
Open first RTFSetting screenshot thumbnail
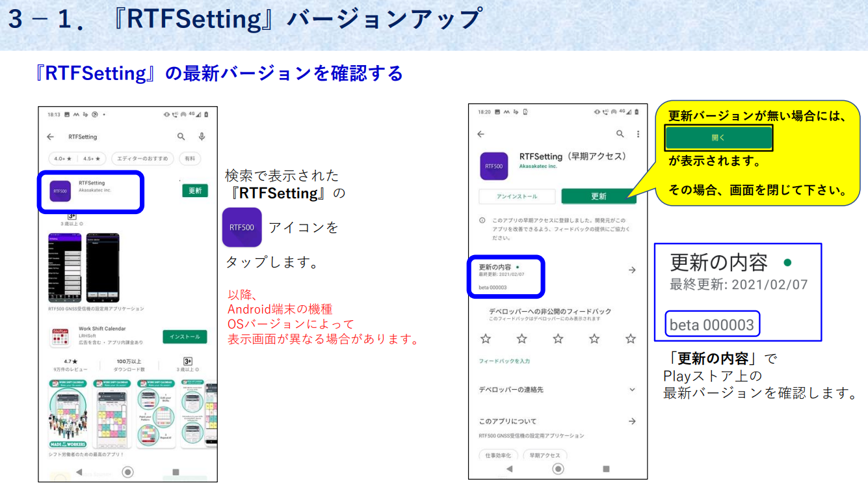(x=65, y=268)
